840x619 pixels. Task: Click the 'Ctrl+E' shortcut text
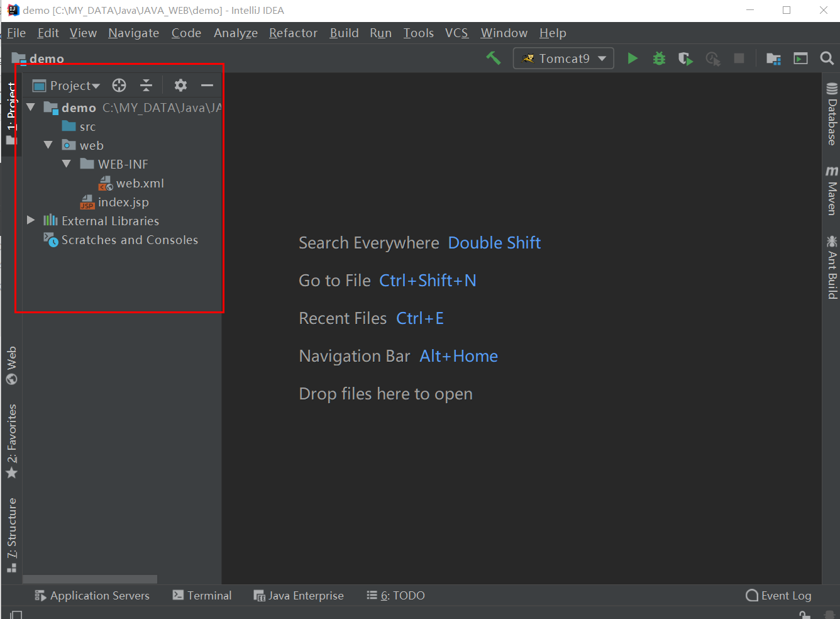(420, 318)
